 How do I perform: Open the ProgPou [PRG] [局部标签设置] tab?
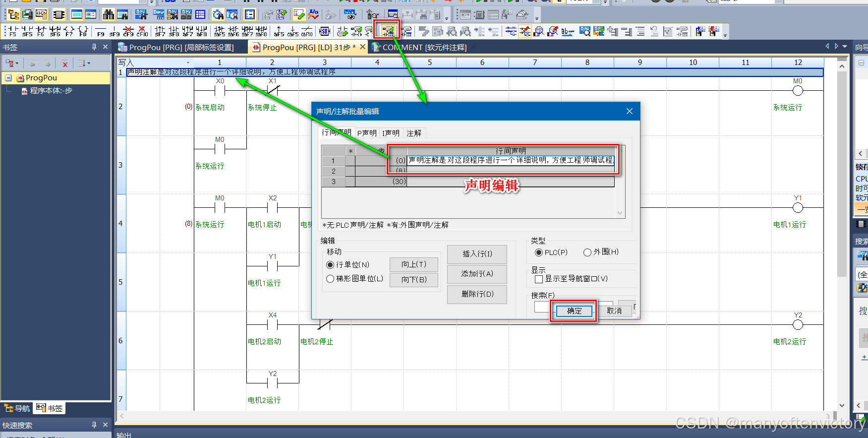[x=181, y=47]
